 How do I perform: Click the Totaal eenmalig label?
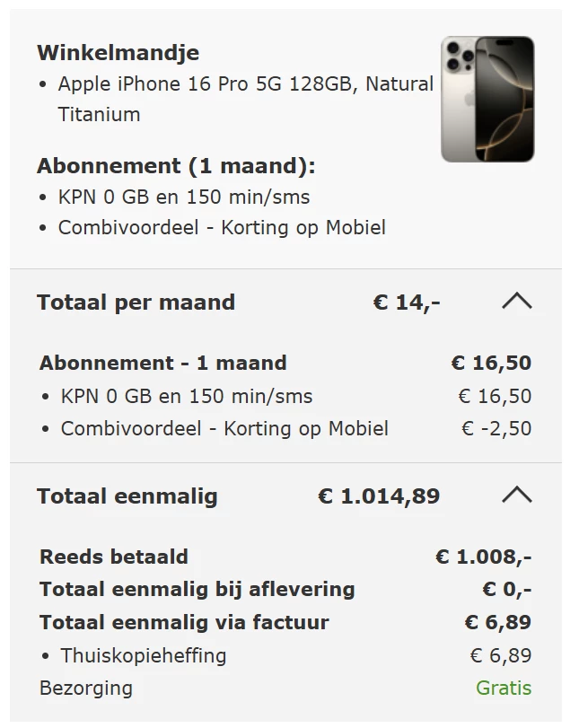point(127,496)
